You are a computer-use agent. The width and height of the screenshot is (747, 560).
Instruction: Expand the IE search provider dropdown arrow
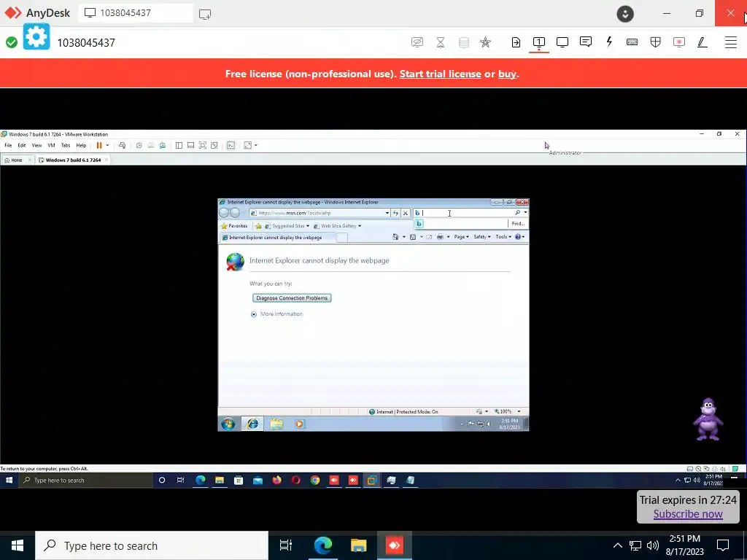coord(525,213)
